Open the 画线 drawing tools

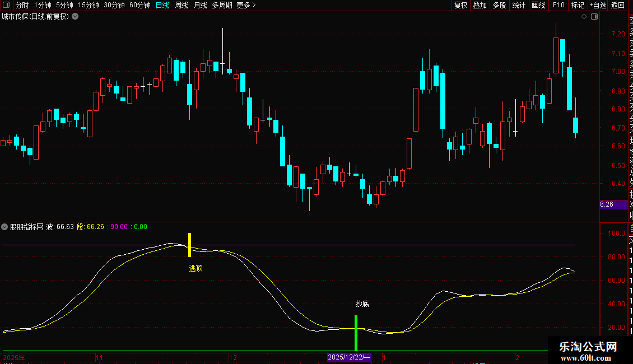pyautogui.click(x=538, y=5)
